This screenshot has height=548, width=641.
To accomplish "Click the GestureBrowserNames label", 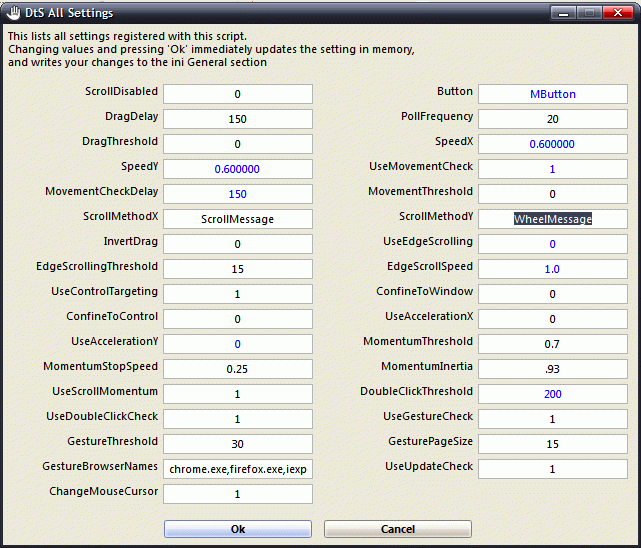I will (100, 466).
